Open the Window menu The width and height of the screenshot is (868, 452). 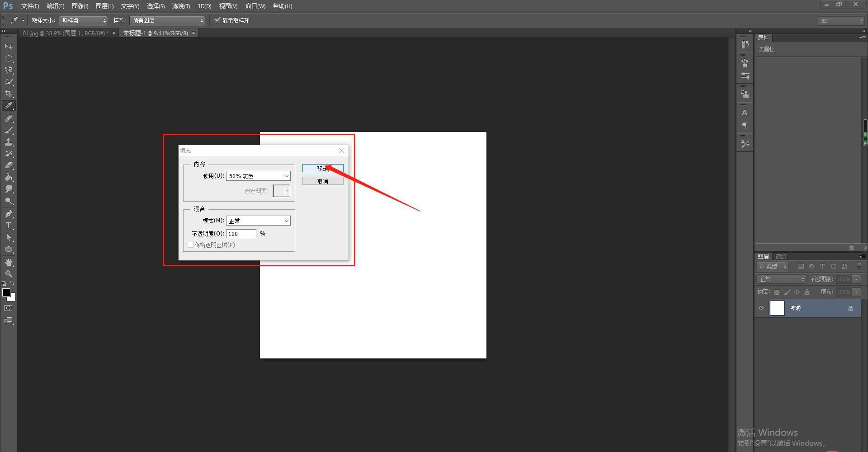[x=255, y=6]
